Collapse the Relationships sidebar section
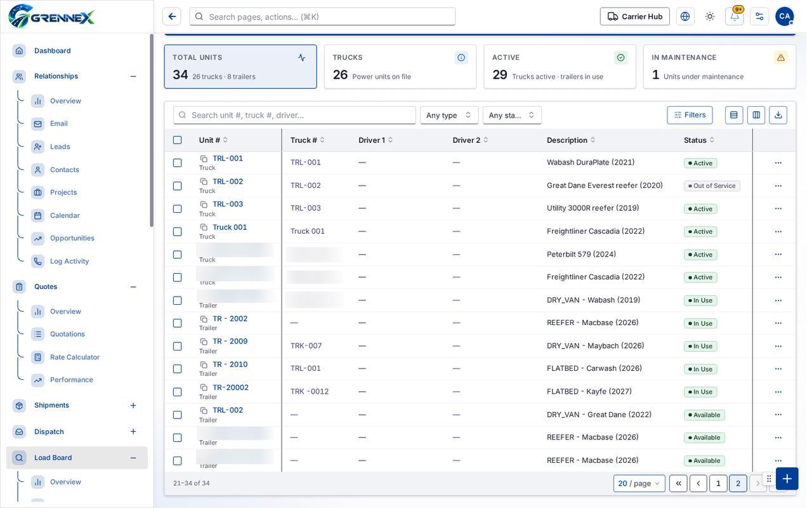Viewport: 812px width, 508px height. tap(133, 76)
